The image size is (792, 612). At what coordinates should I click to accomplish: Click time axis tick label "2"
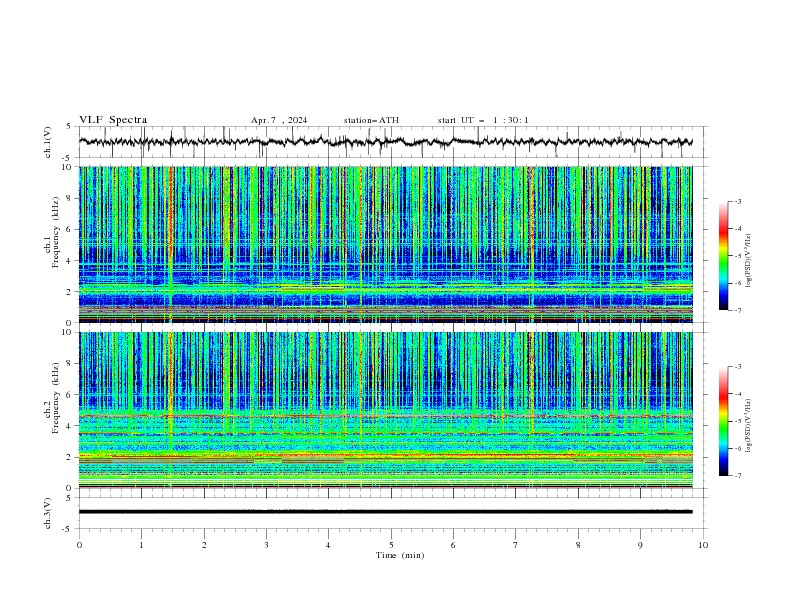point(204,545)
